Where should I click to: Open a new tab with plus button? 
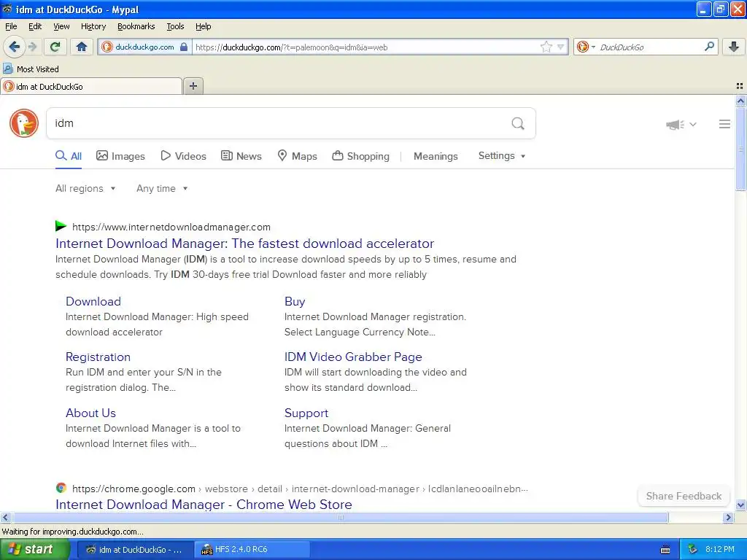(x=193, y=86)
